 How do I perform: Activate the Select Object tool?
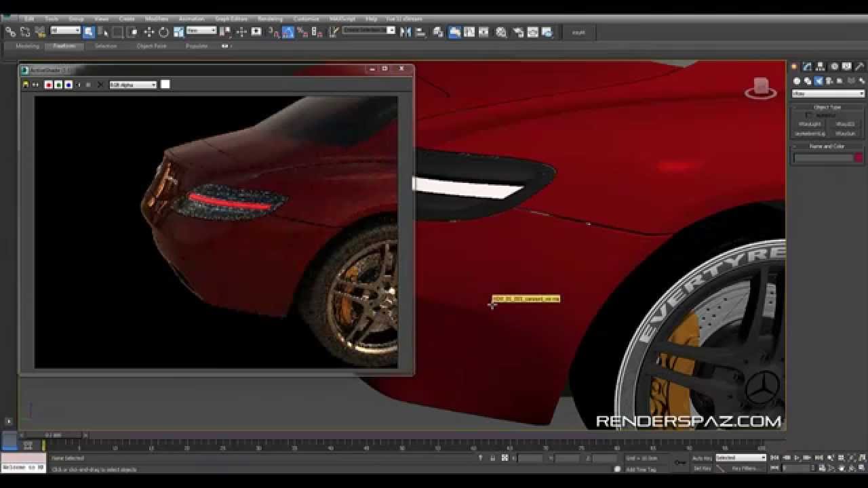(89, 31)
